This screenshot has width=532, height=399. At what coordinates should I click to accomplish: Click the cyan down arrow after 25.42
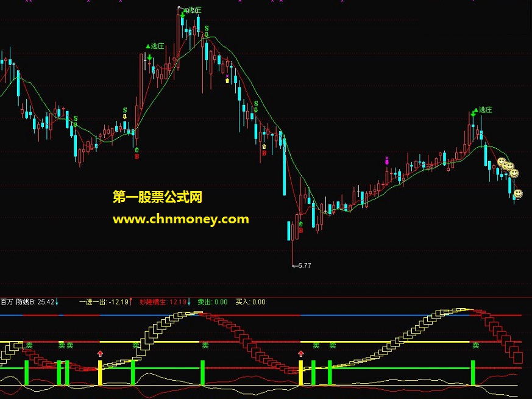57,302
